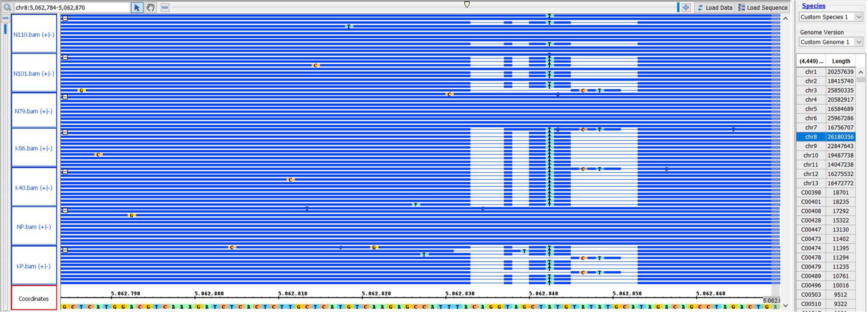Select chr6 in the sequence table
The width and height of the screenshot is (868, 312).
(811, 118)
